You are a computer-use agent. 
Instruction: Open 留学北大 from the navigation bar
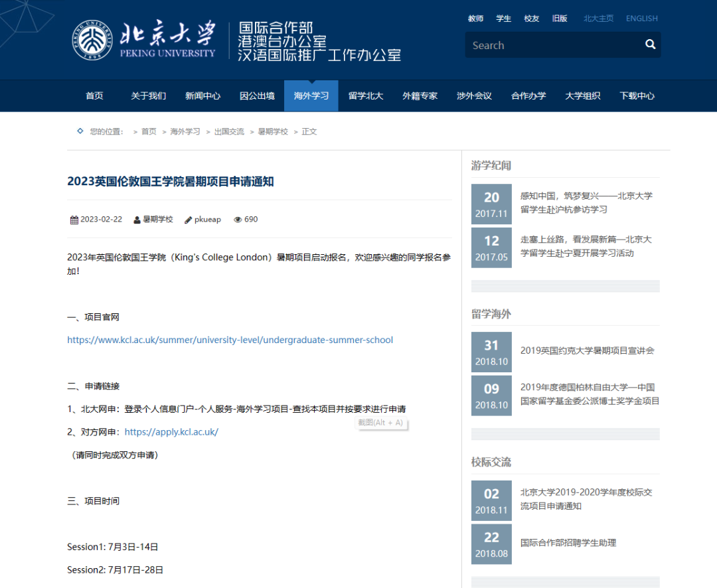(365, 96)
